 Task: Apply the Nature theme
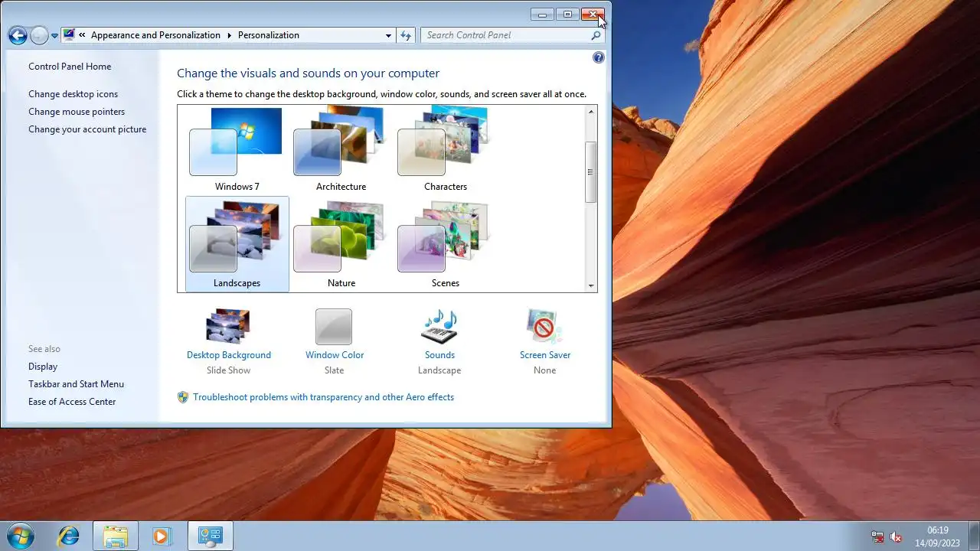click(x=341, y=244)
